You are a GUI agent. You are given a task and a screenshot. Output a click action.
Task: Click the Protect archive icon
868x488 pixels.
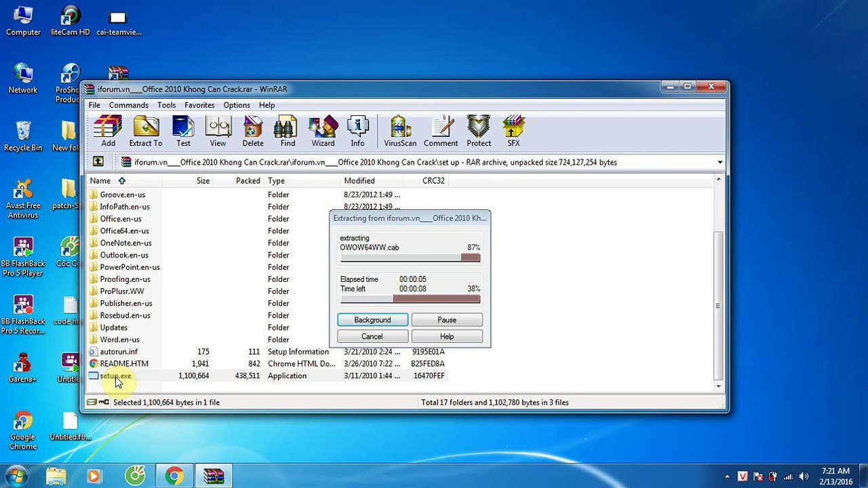tap(479, 131)
